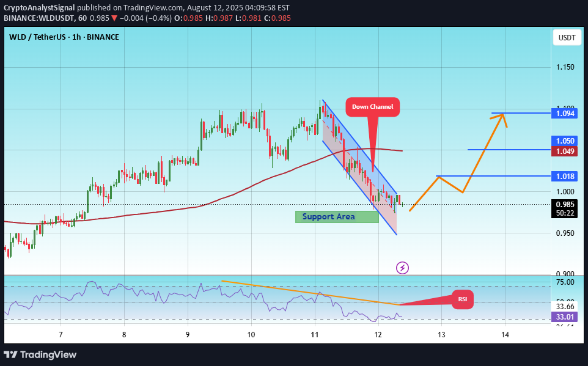Click the Support Area green box
The image size is (588, 366).
(x=337, y=217)
